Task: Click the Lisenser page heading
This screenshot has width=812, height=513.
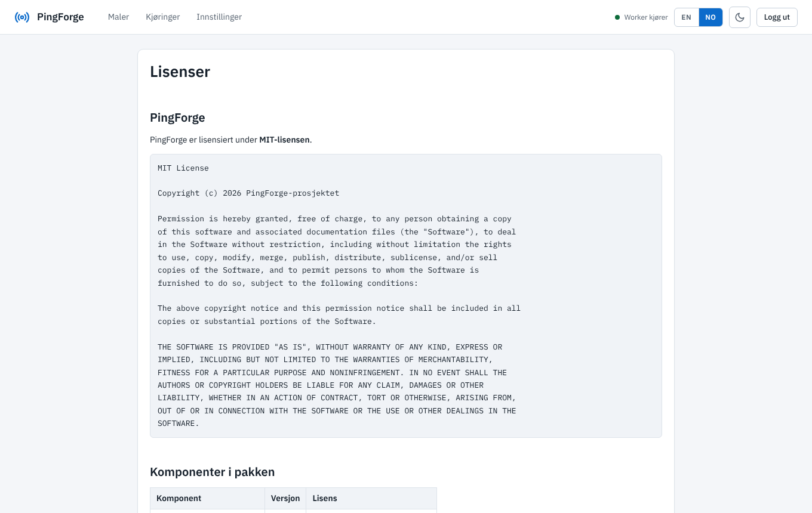Action: pyautogui.click(x=180, y=72)
